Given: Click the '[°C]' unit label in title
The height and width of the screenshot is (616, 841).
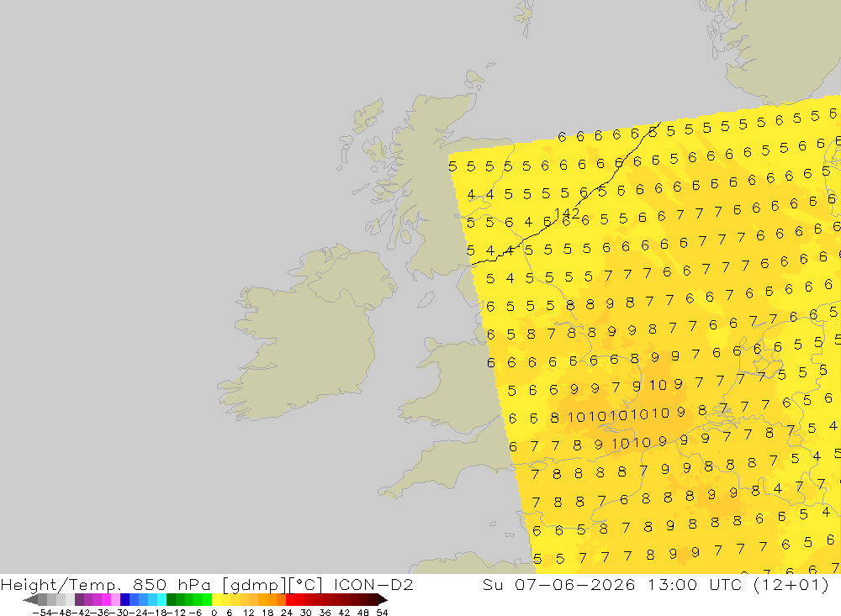Looking at the screenshot, I should [306, 585].
